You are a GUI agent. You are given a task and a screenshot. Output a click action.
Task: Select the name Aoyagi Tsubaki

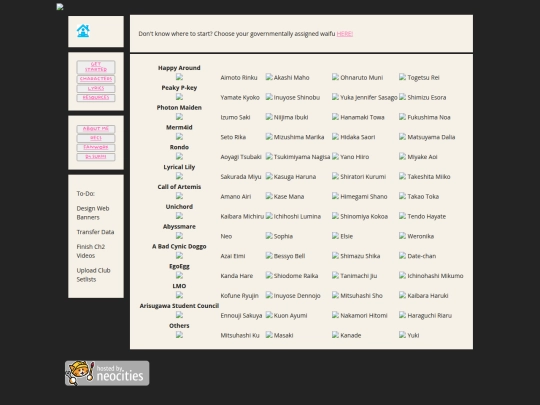click(241, 157)
